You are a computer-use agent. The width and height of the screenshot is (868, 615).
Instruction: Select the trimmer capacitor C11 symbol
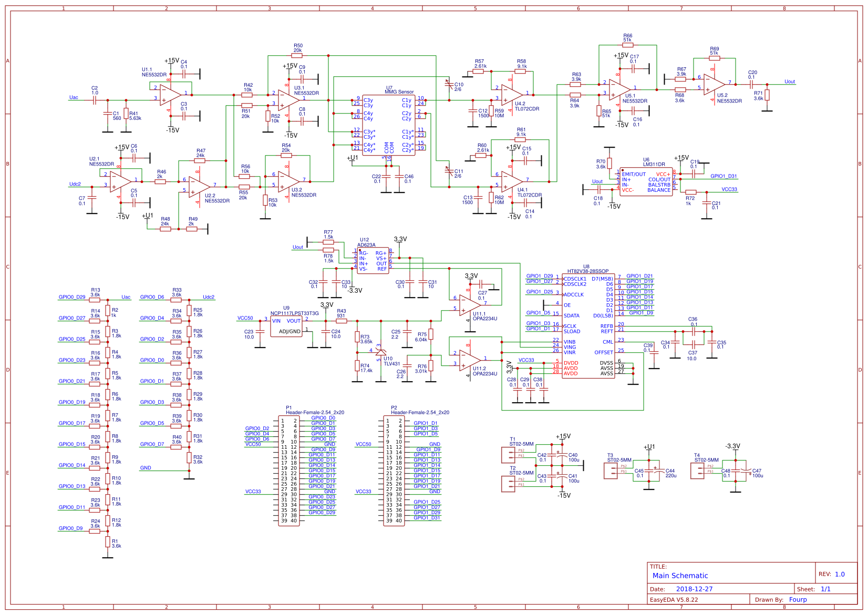pos(449,171)
